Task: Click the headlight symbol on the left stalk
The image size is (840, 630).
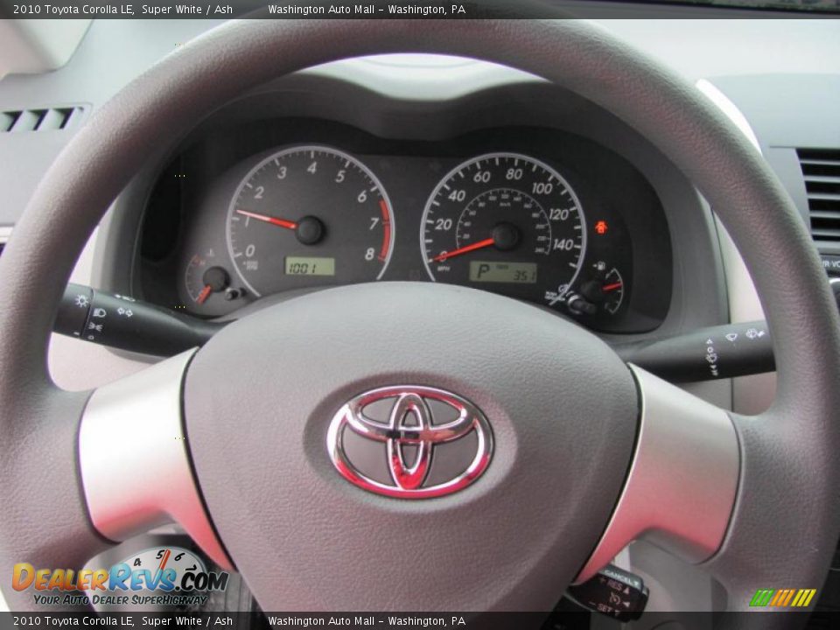Action: coord(100,312)
